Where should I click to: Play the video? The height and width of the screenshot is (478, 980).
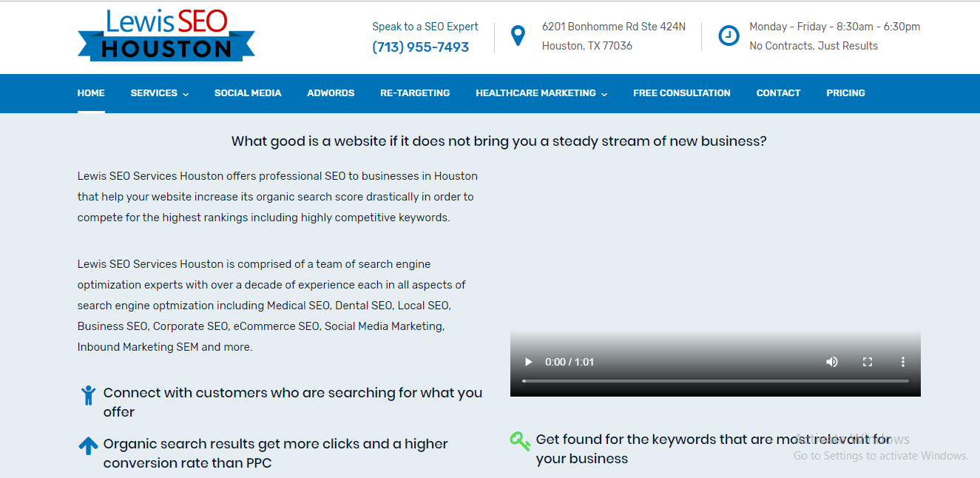(x=528, y=362)
